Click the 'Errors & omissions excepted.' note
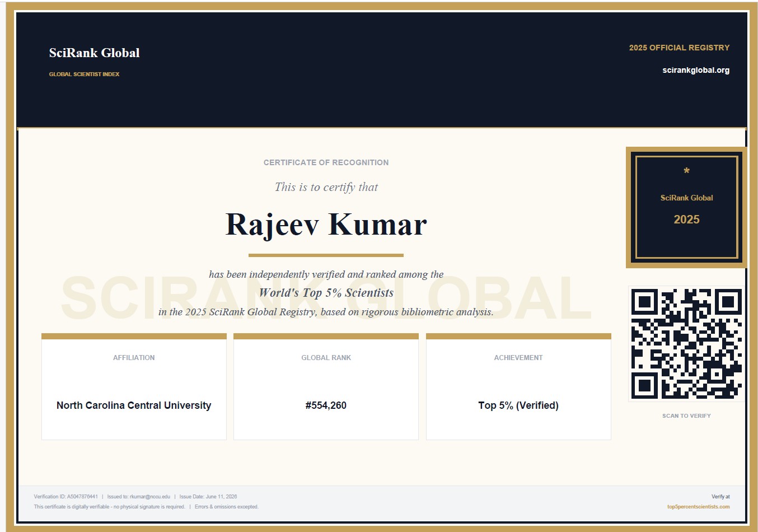 pyautogui.click(x=227, y=507)
